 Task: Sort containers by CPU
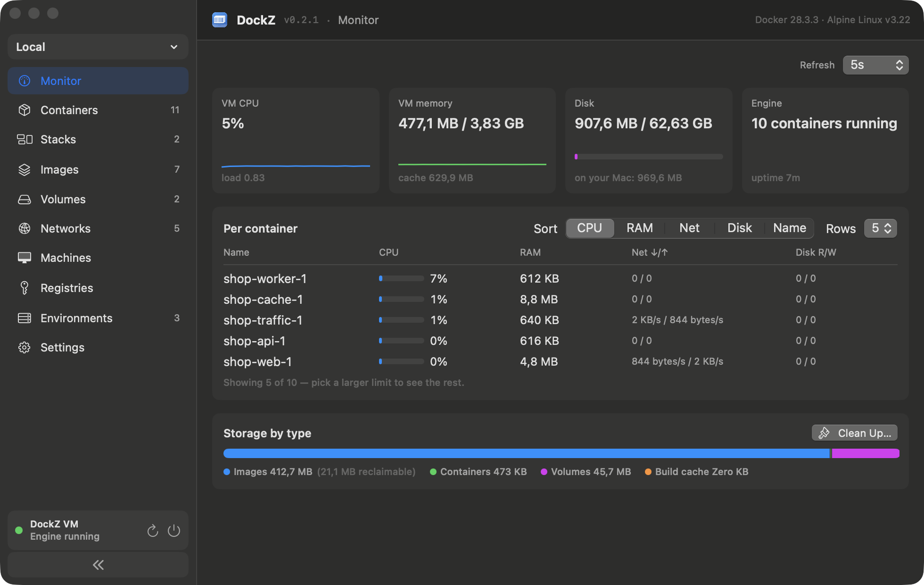pos(590,228)
